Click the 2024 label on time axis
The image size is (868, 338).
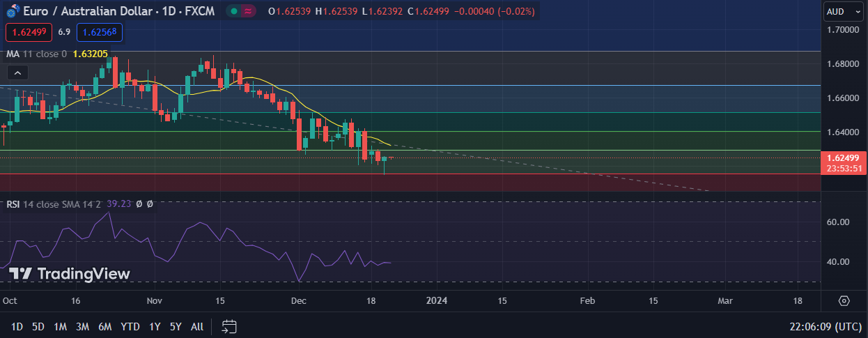coord(436,301)
